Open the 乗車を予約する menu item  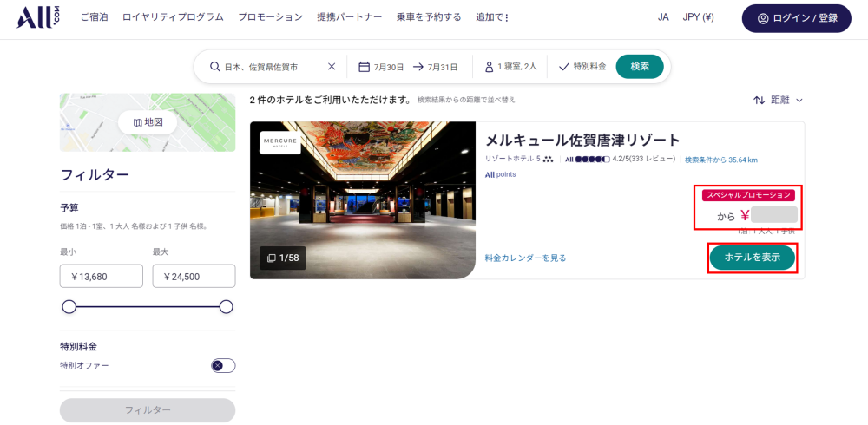coord(429,17)
